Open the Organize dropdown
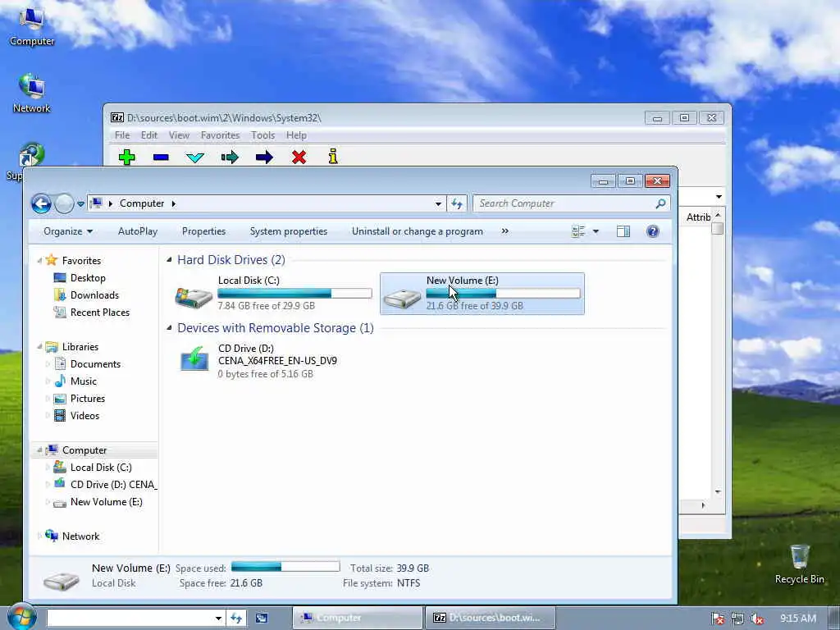Image resolution: width=840 pixels, height=630 pixels. (x=68, y=231)
